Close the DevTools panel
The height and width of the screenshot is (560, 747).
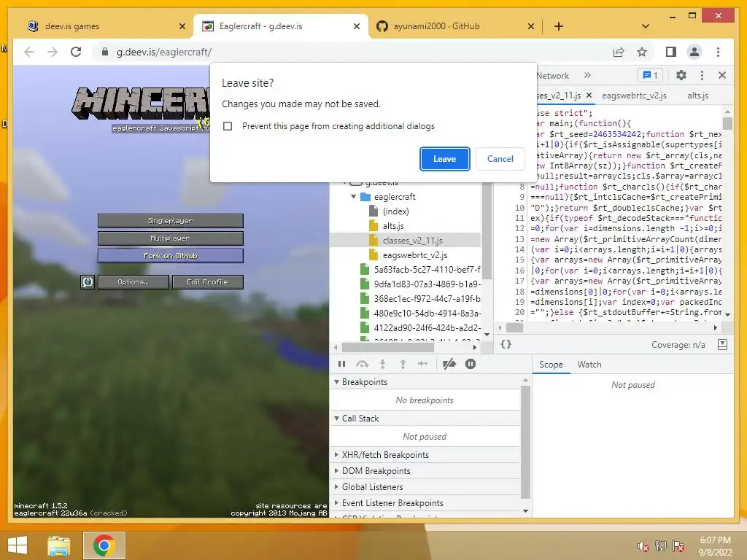coord(722,75)
